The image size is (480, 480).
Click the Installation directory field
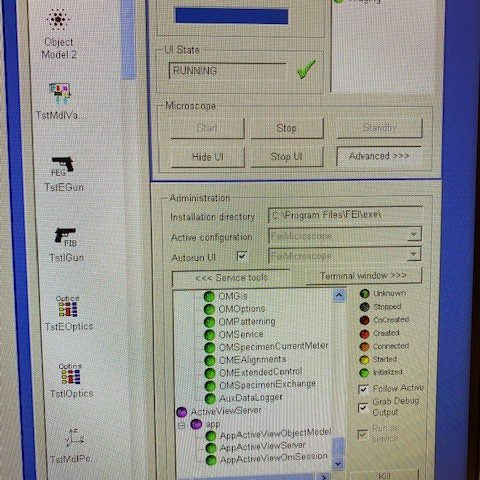345,215
